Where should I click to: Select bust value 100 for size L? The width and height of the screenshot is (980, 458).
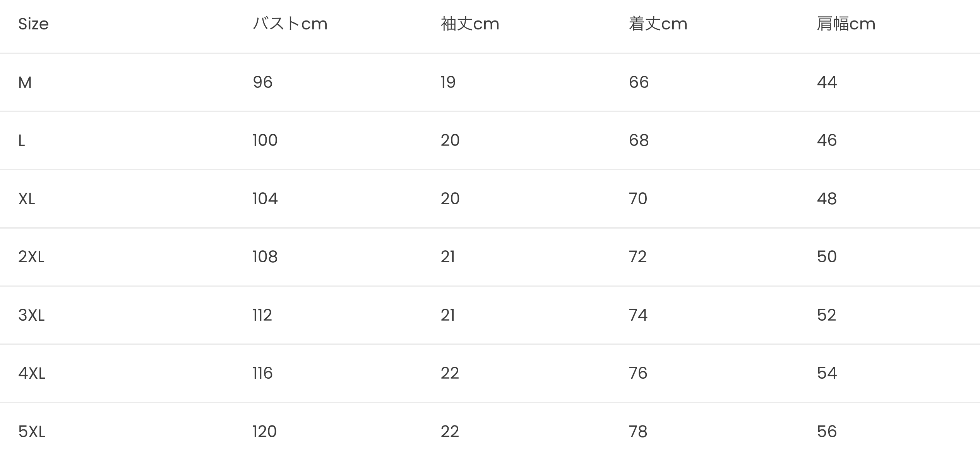(265, 140)
